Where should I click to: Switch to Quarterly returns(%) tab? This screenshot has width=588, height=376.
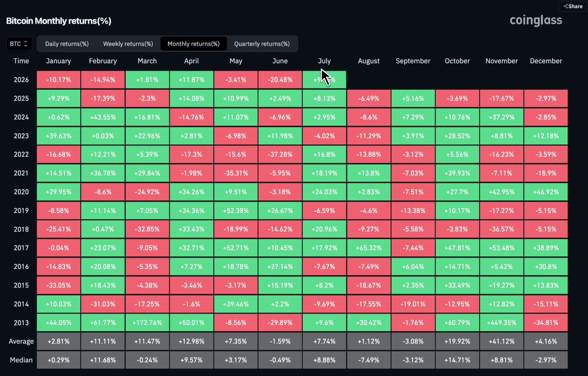[262, 44]
